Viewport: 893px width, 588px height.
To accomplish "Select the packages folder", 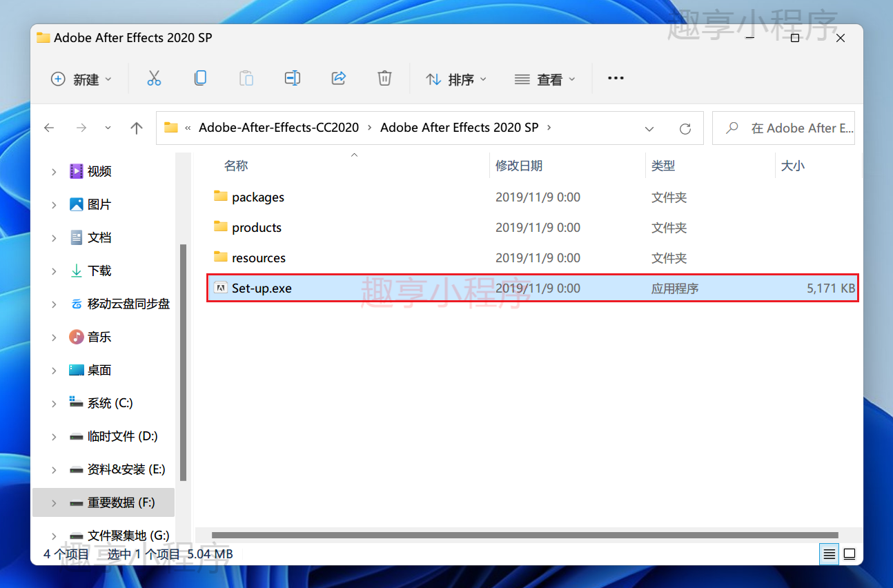I will point(533,197).
